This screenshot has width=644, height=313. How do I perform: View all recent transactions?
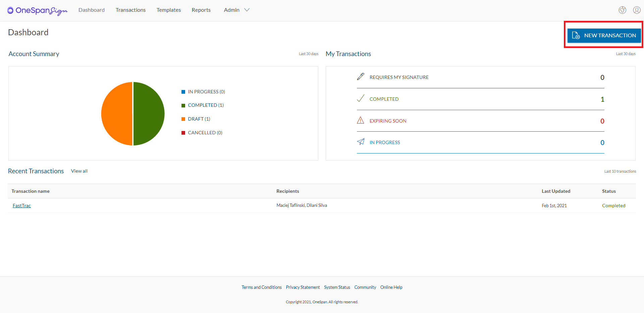click(x=79, y=171)
